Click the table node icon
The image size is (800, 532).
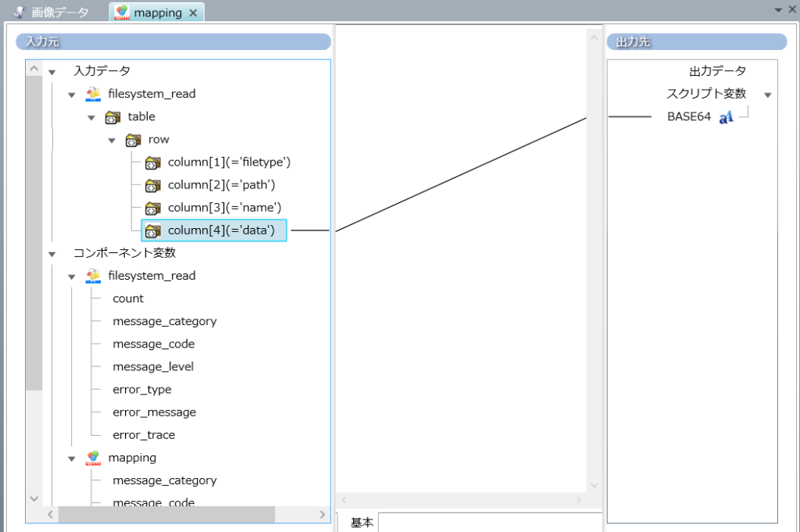click(x=113, y=117)
